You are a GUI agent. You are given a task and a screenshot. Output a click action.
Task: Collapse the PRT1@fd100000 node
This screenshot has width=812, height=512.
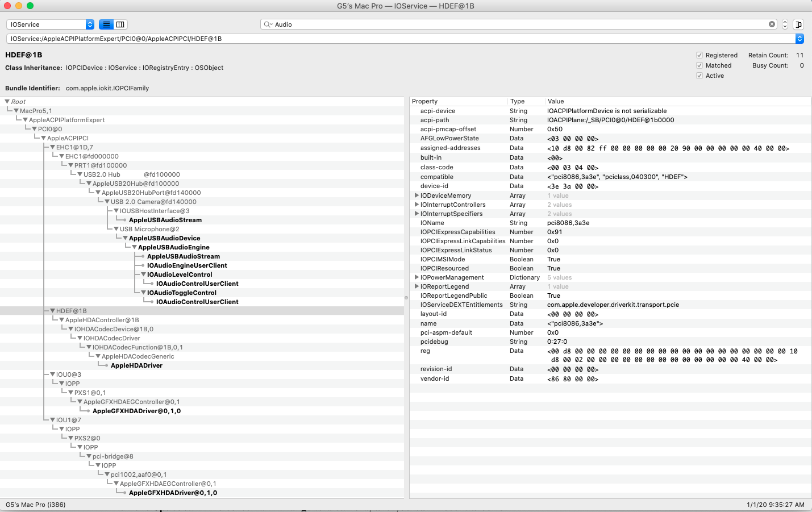click(71, 165)
